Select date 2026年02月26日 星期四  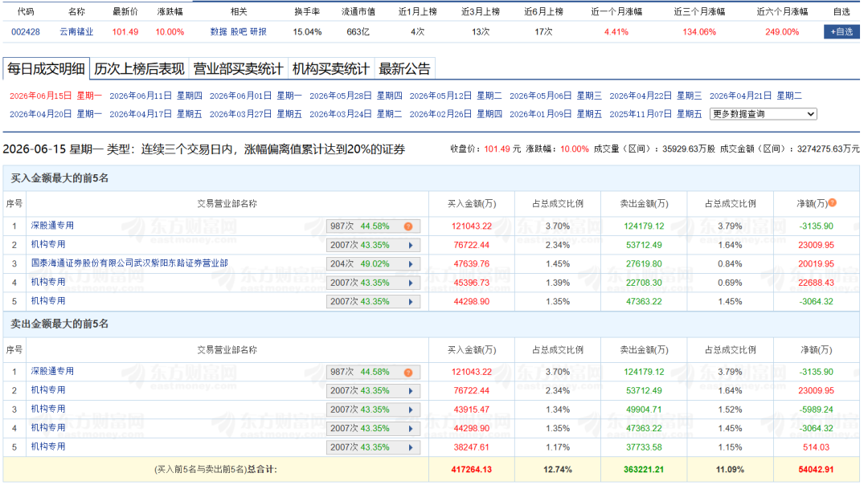pyautogui.click(x=456, y=114)
